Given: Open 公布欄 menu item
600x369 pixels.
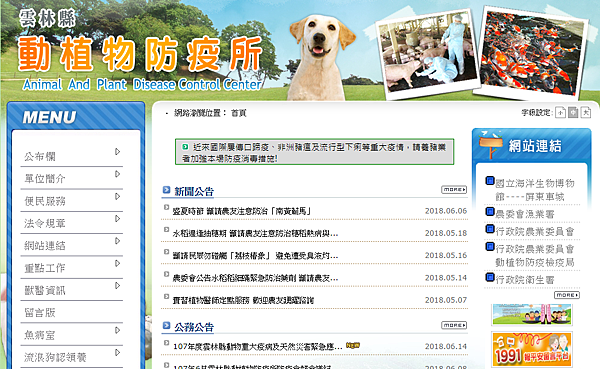Looking at the screenshot, I should pos(40,157).
